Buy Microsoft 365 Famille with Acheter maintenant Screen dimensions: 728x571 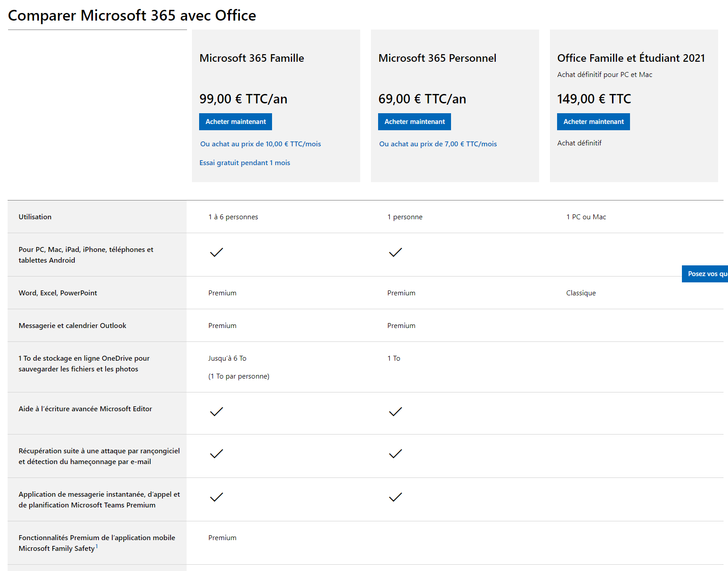235,122
